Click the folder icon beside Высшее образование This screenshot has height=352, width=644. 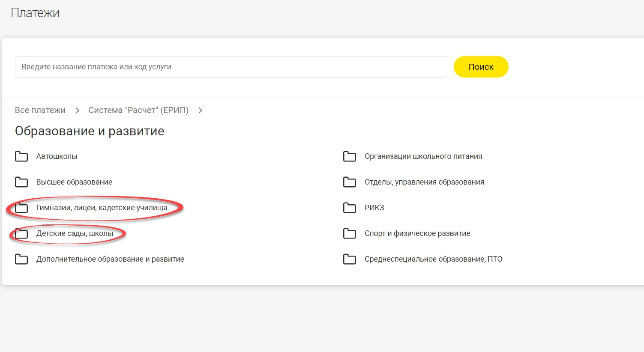(x=21, y=182)
